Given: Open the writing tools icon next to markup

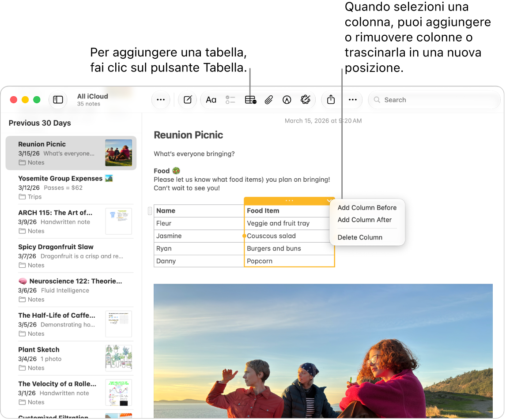Looking at the screenshot, I should (305, 100).
